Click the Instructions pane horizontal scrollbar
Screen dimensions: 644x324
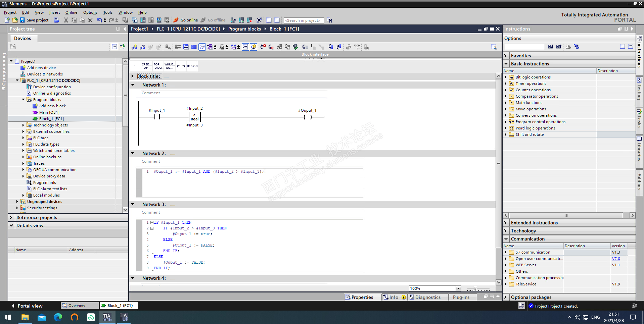(x=566, y=215)
